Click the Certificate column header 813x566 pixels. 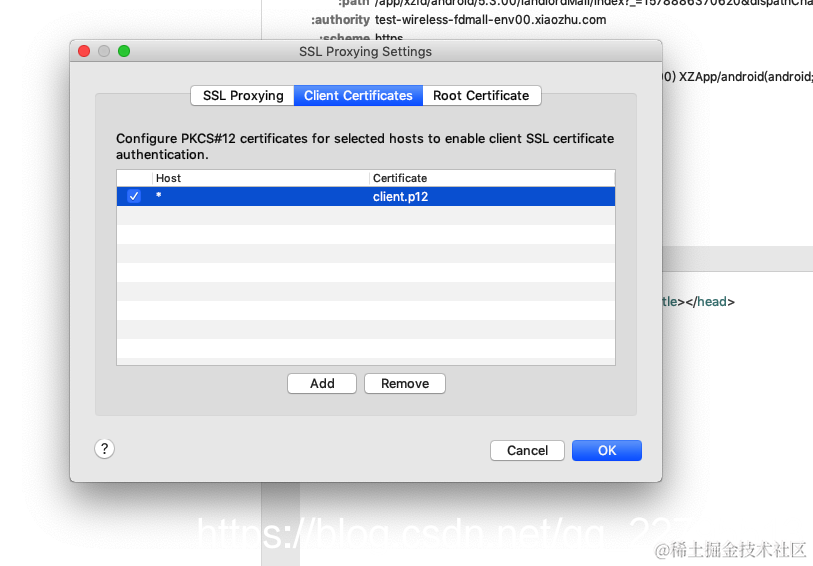tap(493, 178)
